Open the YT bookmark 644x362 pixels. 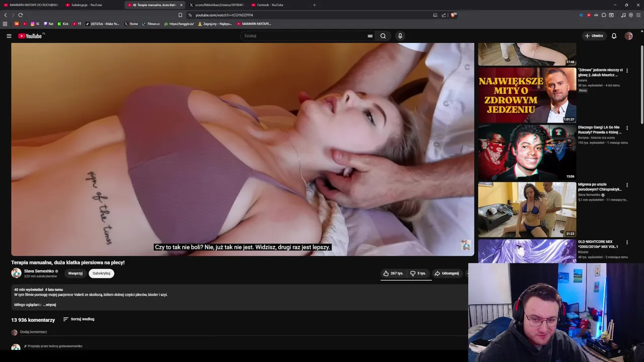pyautogui.click(x=77, y=24)
